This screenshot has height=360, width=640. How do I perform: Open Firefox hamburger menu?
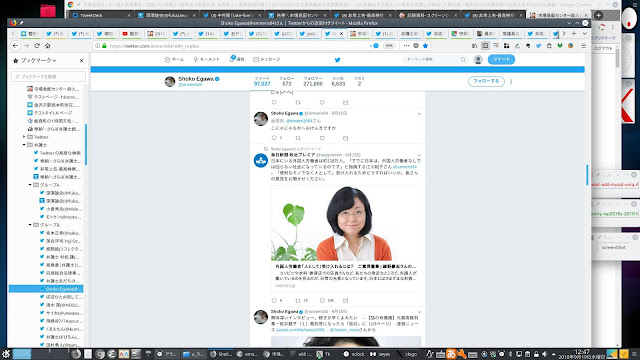tap(584, 46)
